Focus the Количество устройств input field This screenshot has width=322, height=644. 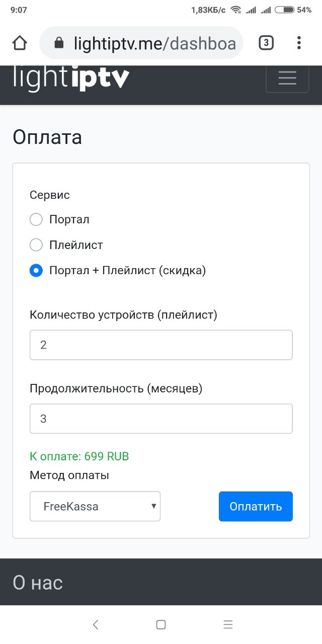click(161, 345)
